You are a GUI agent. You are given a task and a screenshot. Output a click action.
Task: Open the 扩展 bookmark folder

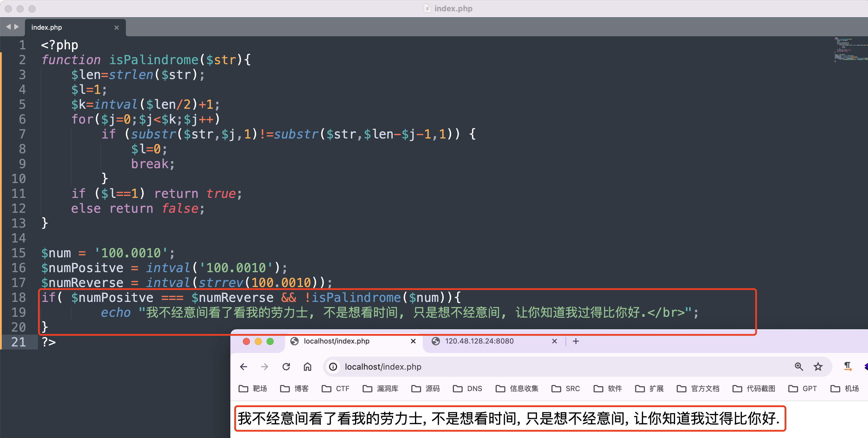[x=649, y=388]
